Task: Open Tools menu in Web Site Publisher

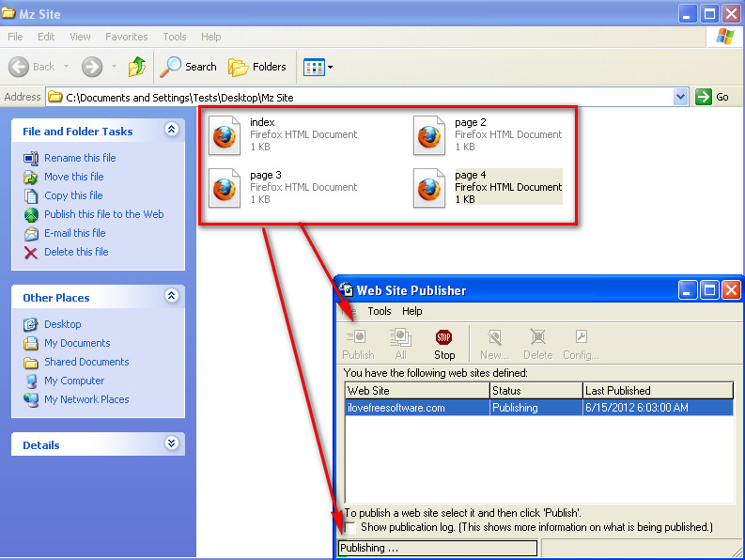Action: (x=380, y=311)
